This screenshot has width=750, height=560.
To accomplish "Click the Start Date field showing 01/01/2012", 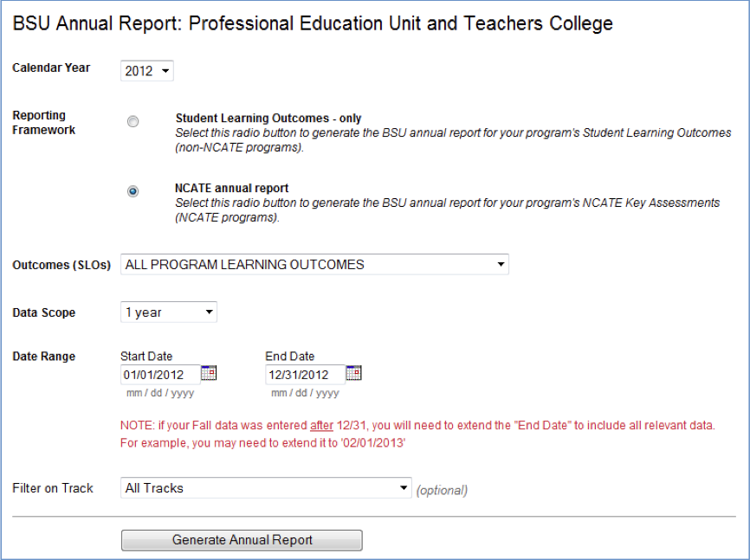I will [x=160, y=375].
